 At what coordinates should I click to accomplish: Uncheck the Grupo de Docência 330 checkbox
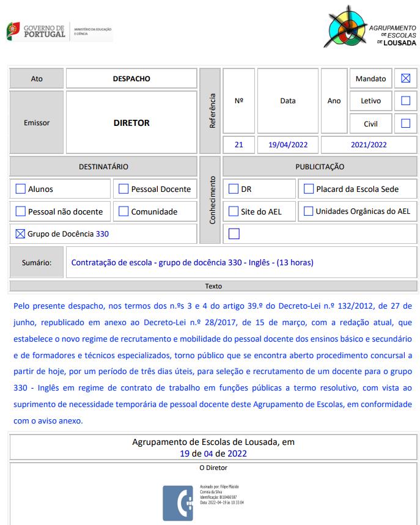coord(20,233)
